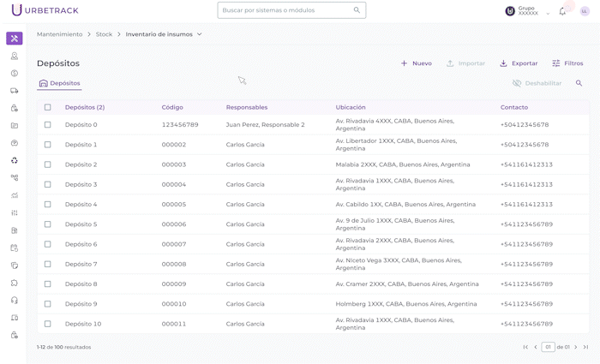Click the Exportar button
This screenshot has height=364, width=600.
coord(519,63)
